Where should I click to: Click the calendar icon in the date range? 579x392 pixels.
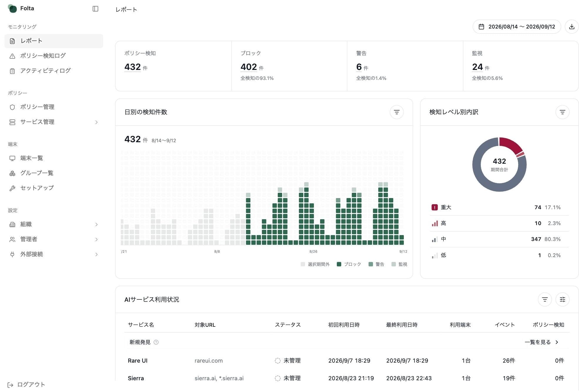pos(481,27)
